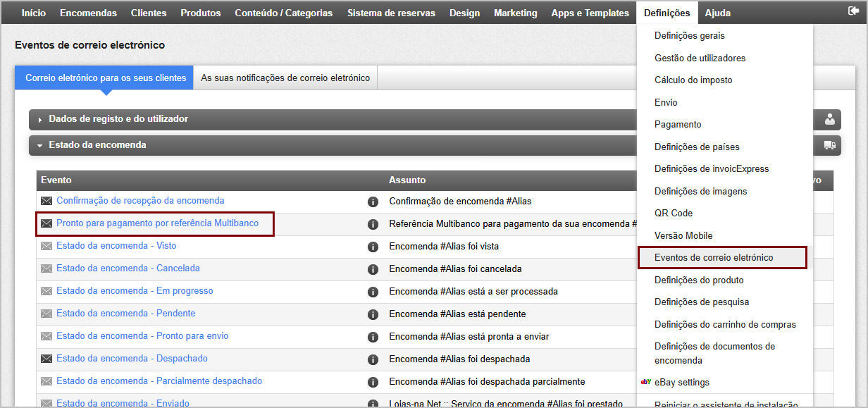
Task: Open the Design menu
Action: point(464,13)
